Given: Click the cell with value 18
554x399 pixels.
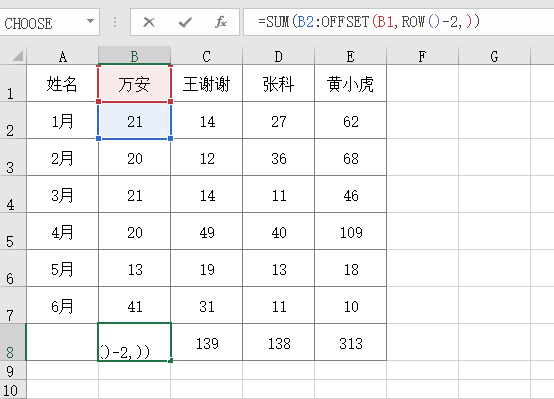Looking at the screenshot, I should pos(350,269).
